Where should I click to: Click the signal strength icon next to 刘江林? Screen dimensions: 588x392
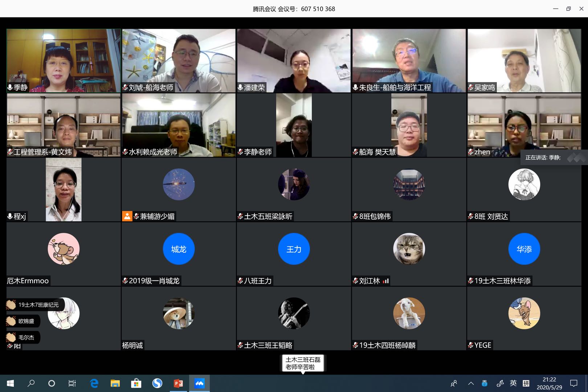(x=386, y=281)
